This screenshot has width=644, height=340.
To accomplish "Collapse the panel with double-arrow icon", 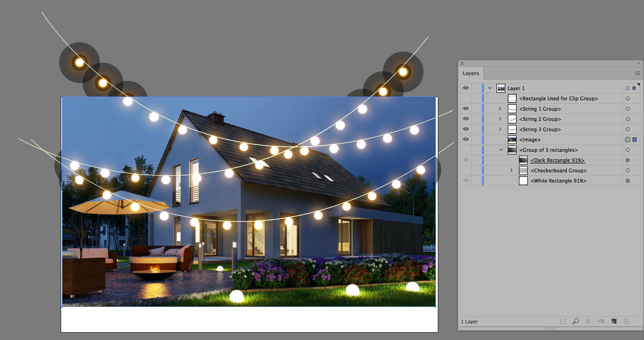I will point(638,63).
